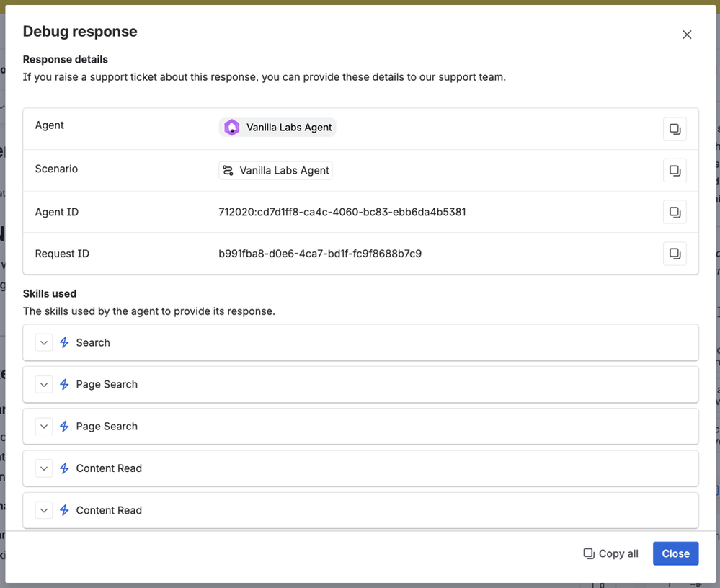720x588 pixels.
Task: Expand the first Page Search skill
Action: click(x=44, y=384)
